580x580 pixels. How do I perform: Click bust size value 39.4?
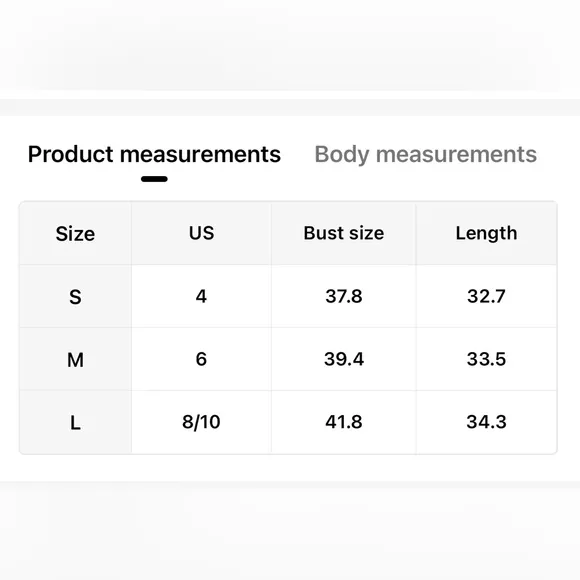point(344,359)
